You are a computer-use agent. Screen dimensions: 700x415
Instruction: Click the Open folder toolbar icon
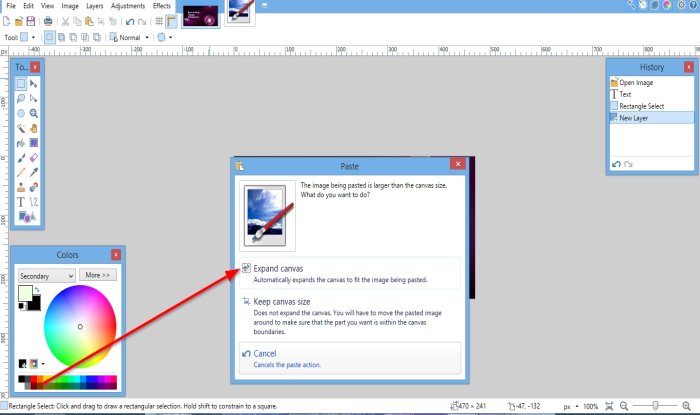tap(19, 21)
